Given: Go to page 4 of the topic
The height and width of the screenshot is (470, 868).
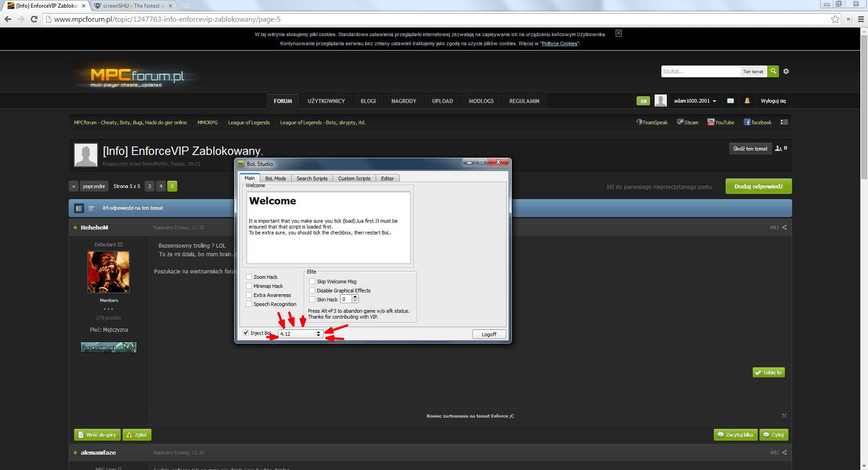Looking at the screenshot, I should (161, 186).
